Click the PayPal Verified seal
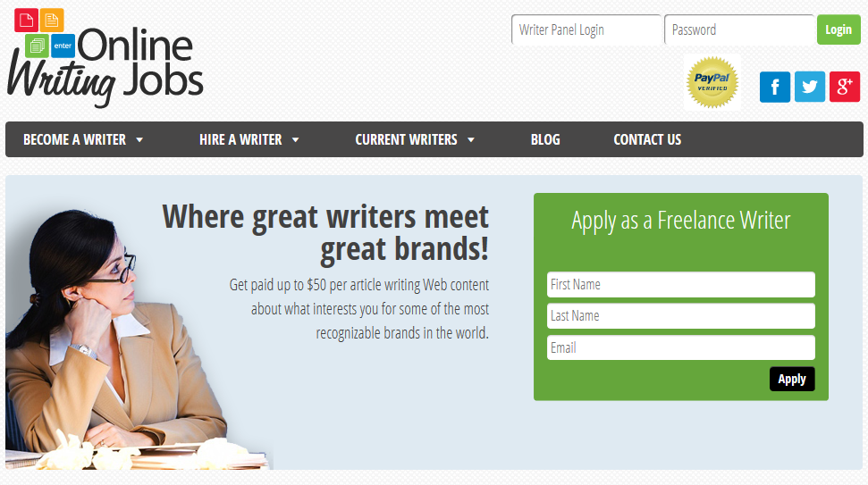Image resolution: width=868 pixels, height=485 pixels. pos(712,82)
